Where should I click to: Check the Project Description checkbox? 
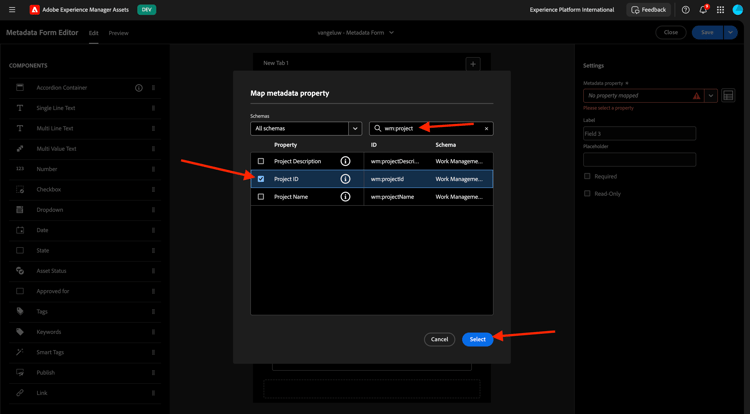(x=261, y=161)
